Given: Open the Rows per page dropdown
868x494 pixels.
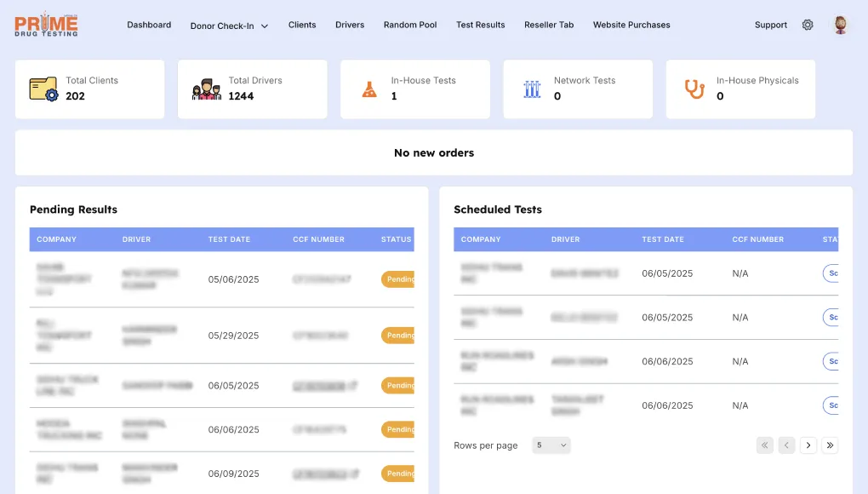Looking at the screenshot, I should (551, 445).
